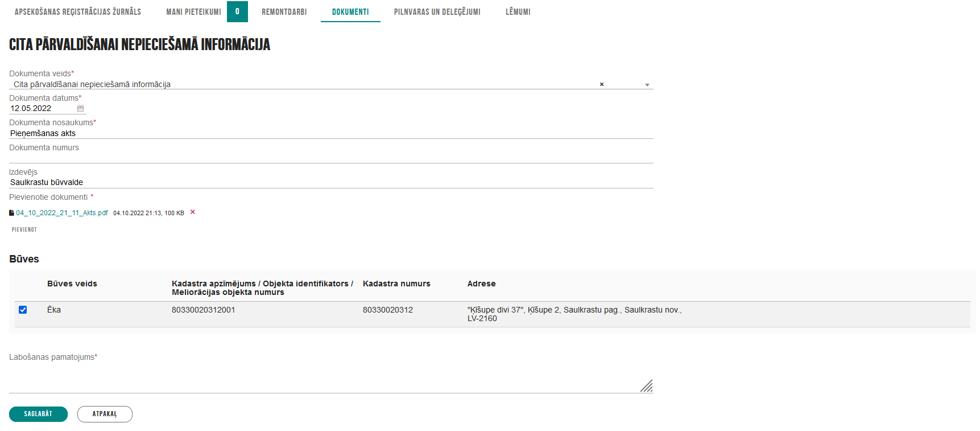Screen dimensions: 980x431
Task: Click the PDF file icon beside 04_10_2022_21_11_Akts.pdf
Action: 11,213
